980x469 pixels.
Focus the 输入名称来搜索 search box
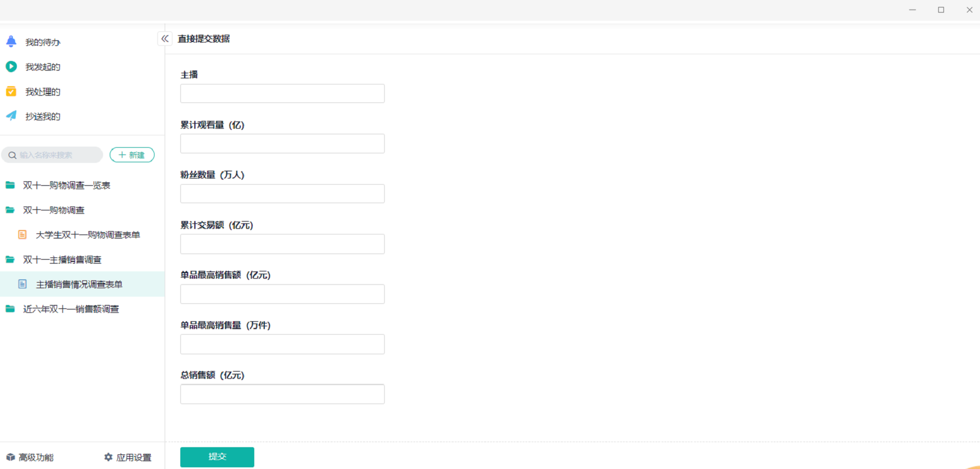point(56,155)
